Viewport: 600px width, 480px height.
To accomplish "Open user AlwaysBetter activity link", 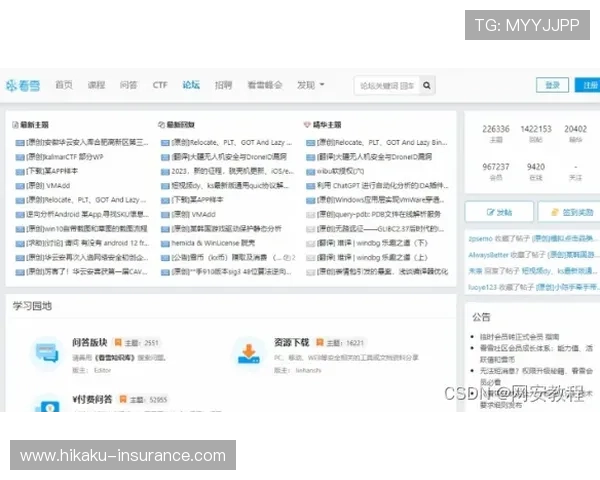I will [x=488, y=255].
